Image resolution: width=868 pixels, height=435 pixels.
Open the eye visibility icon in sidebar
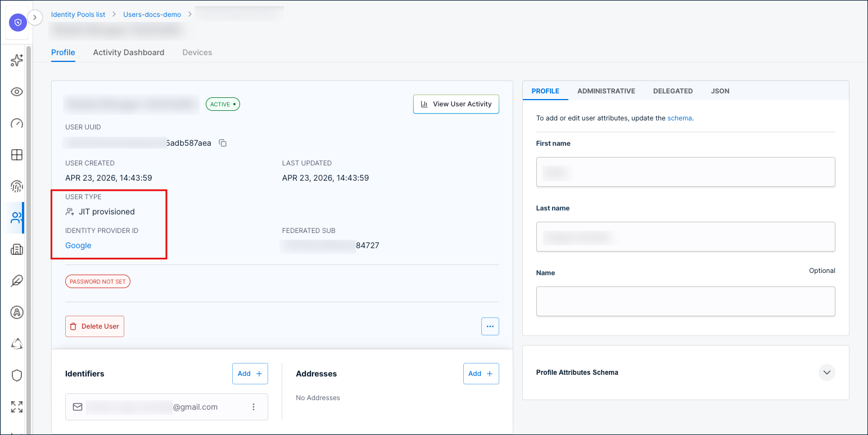pos(17,92)
